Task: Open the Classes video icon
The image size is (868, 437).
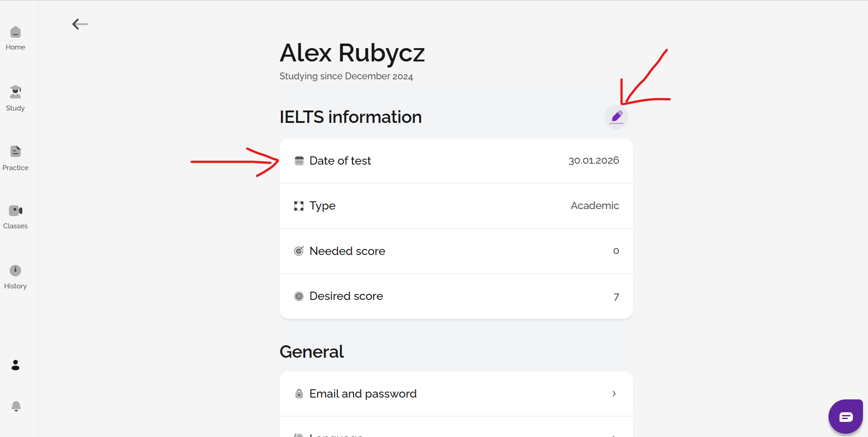Action: click(x=16, y=210)
